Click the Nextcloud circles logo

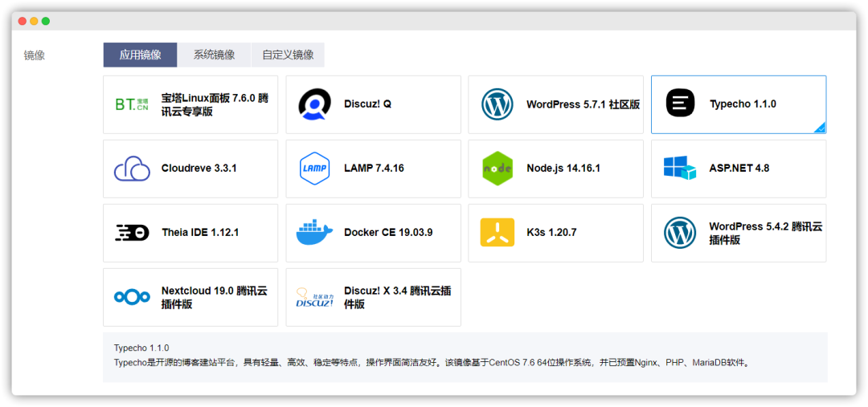[x=132, y=297]
